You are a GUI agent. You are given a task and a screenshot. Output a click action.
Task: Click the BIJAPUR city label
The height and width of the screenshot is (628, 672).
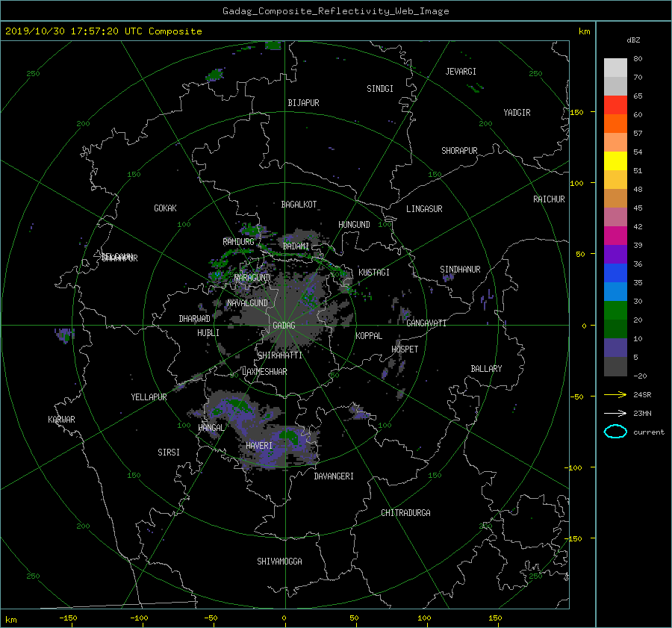point(303,103)
